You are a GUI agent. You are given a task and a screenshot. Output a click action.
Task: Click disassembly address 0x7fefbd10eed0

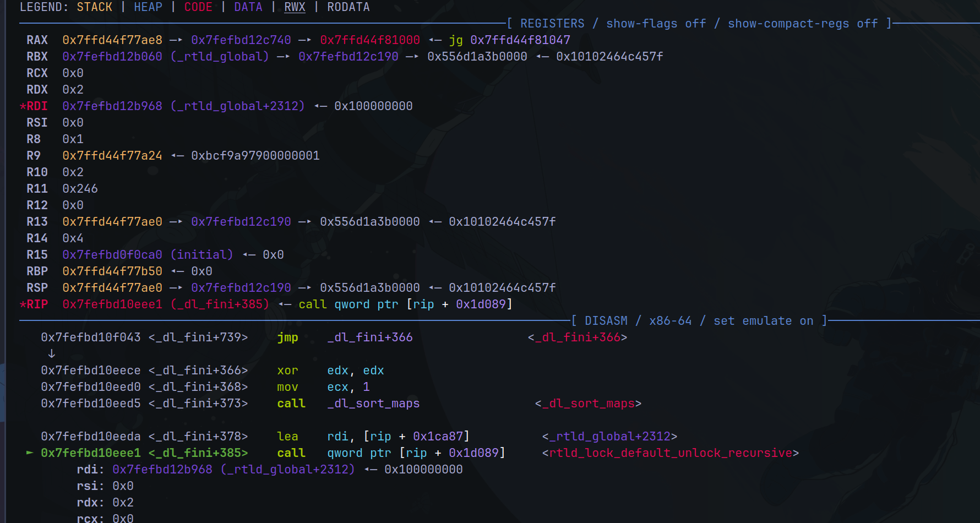point(91,387)
